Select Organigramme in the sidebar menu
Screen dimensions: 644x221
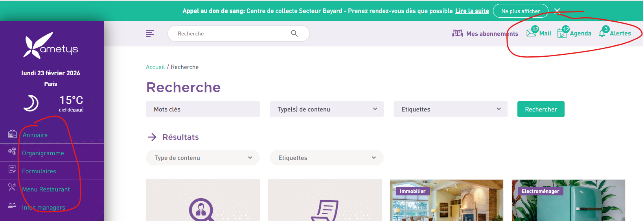pos(43,153)
